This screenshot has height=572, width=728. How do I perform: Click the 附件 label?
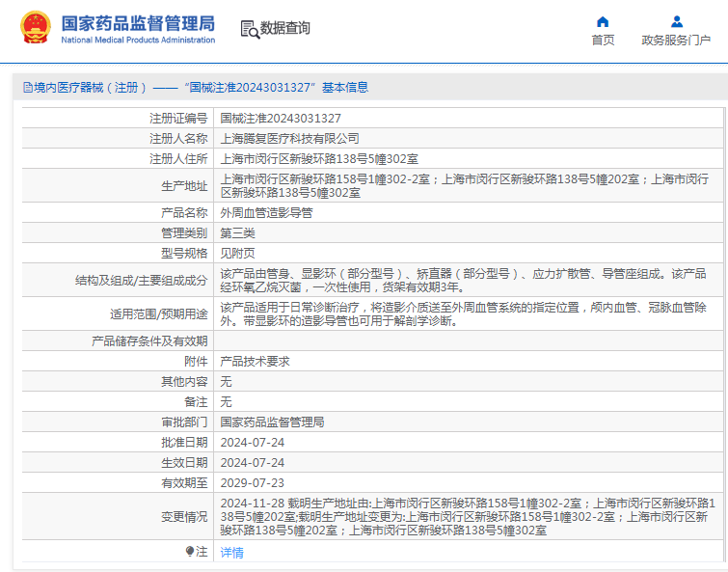point(196,361)
